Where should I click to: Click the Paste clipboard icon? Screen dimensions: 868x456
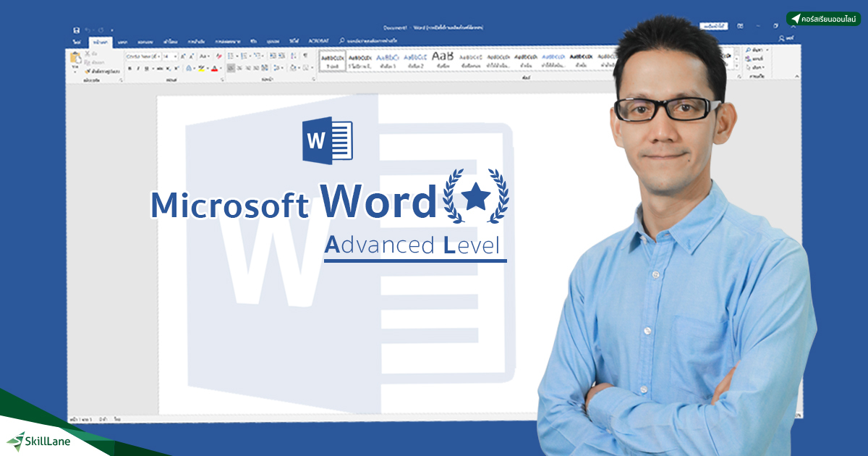point(77,58)
